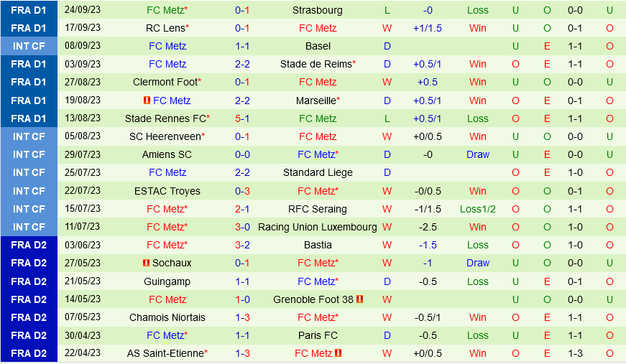
Task: Click the red card icon beside Sochaux
Action: coord(147,263)
